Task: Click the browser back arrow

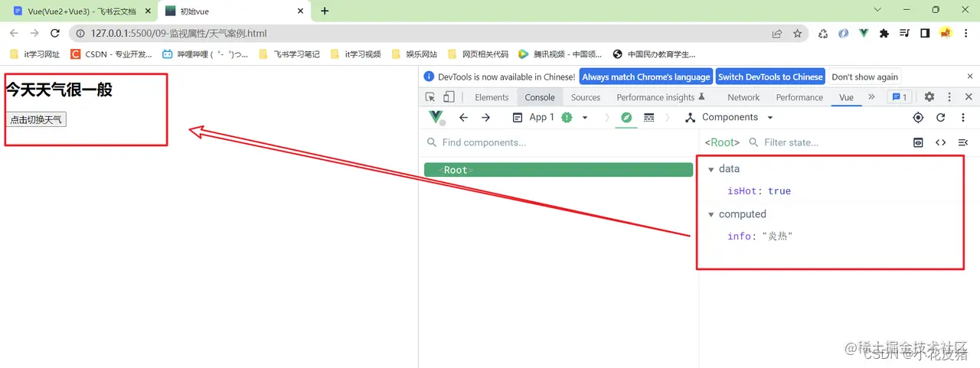Action: point(14,33)
